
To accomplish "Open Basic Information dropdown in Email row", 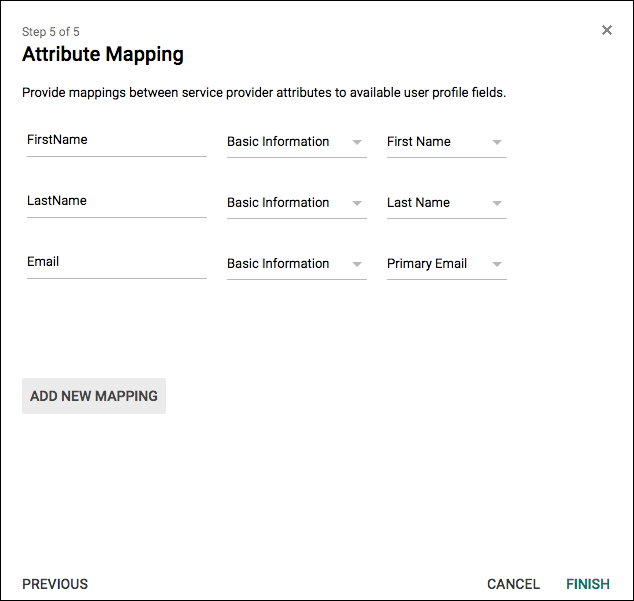I will pos(296,264).
